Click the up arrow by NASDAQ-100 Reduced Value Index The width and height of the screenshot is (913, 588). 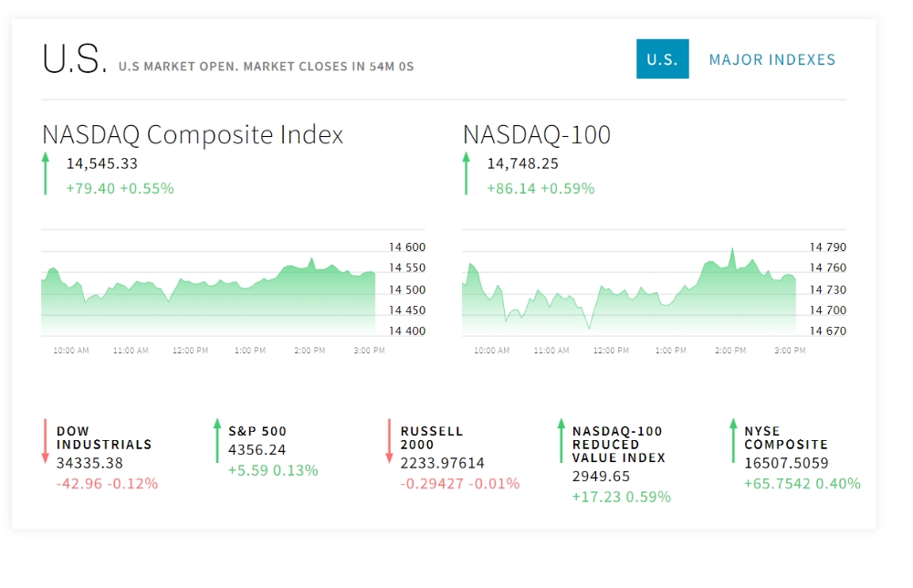click(561, 441)
